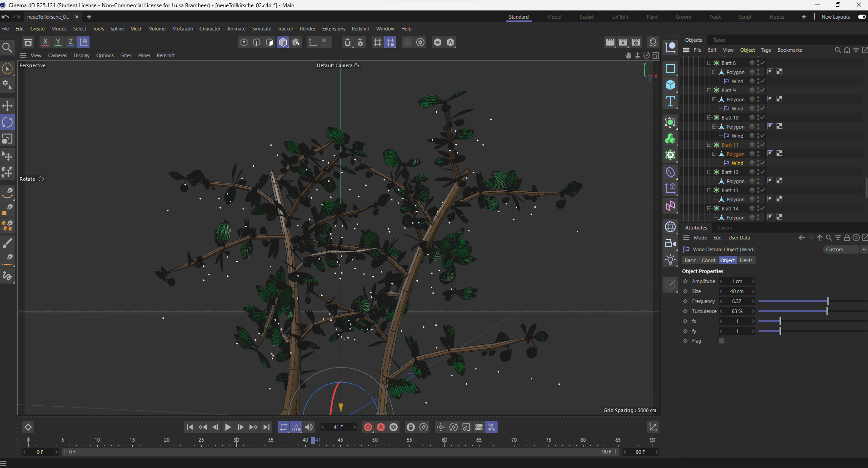Click the Z axis lock icon
868x468 pixels.
pos(70,42)
